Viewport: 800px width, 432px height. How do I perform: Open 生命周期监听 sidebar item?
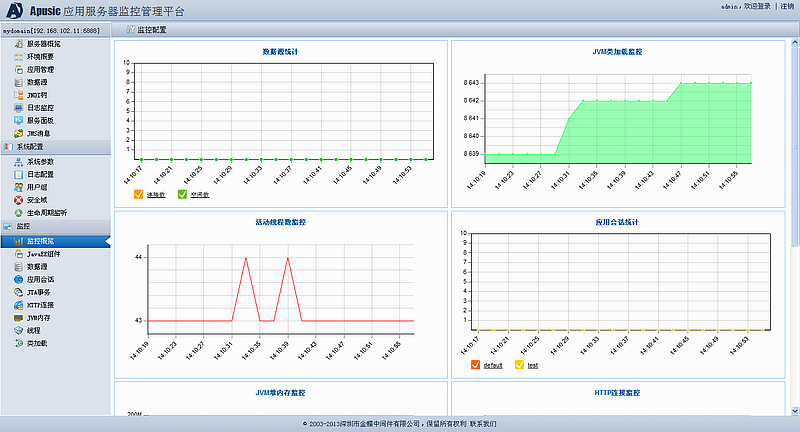[x=47, y=213]
